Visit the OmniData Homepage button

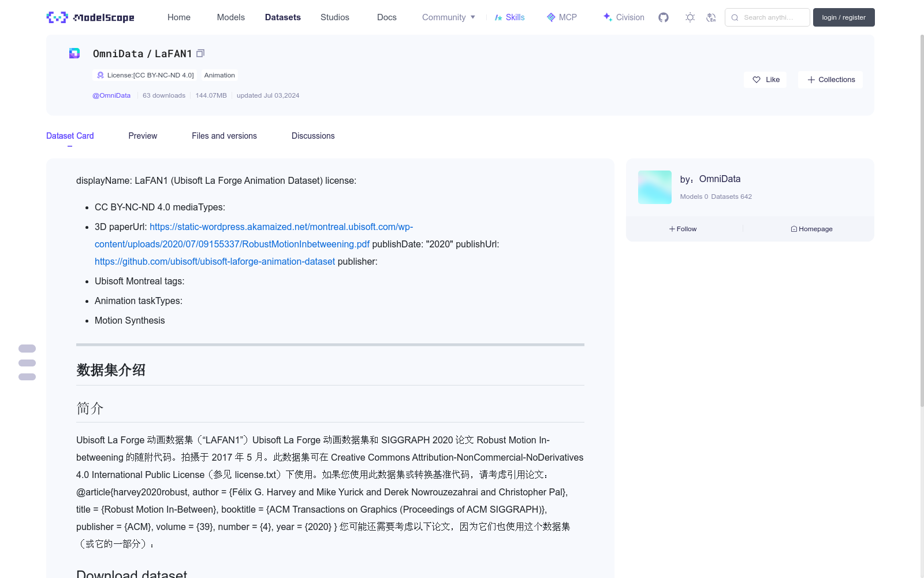point(811,229)
